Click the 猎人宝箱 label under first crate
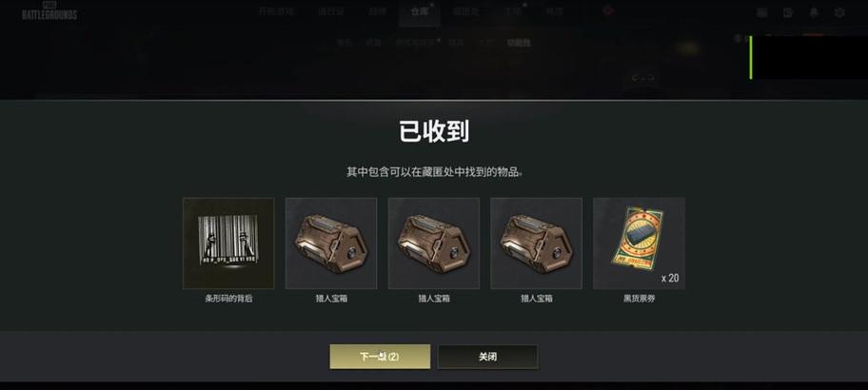This screenshot has height=390, width=868. pos(331,299)
